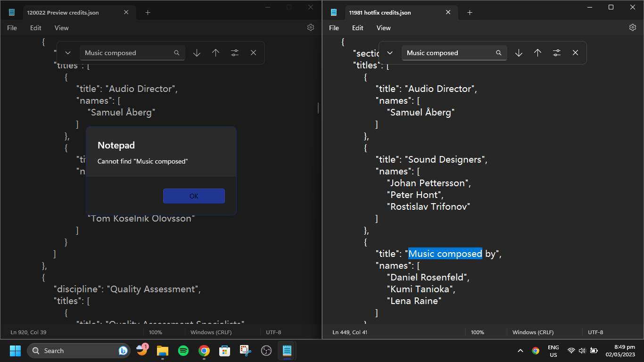Open Windows (CRLF) line ending selector on right

pyautogui.click(x=533, y=332)
